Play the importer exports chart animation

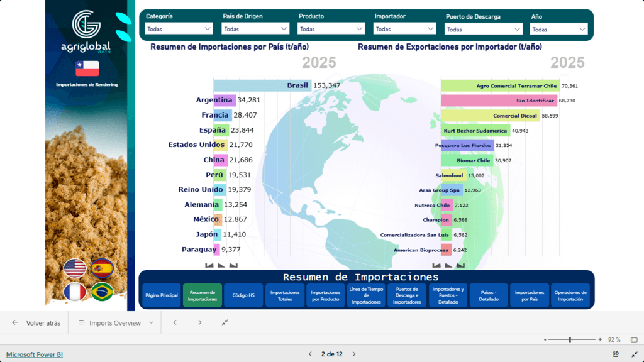tap(448, 266)
